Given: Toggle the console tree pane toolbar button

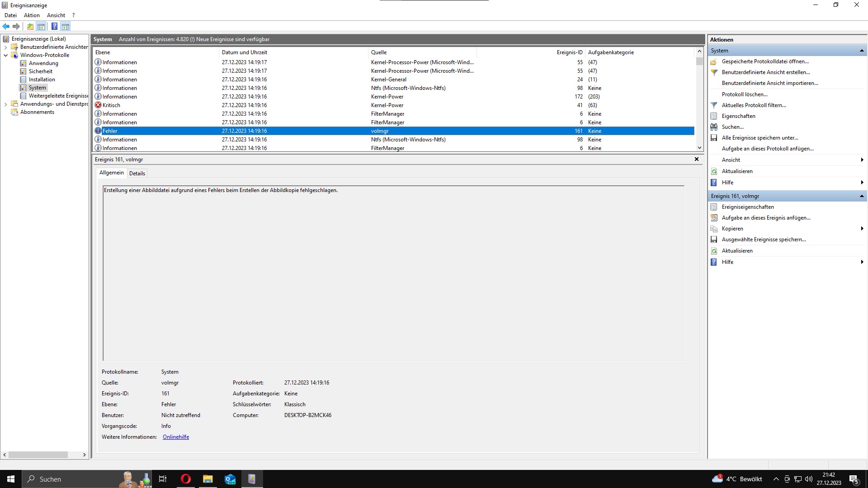Looking at the screenshot, I should [x=41, y=26].
